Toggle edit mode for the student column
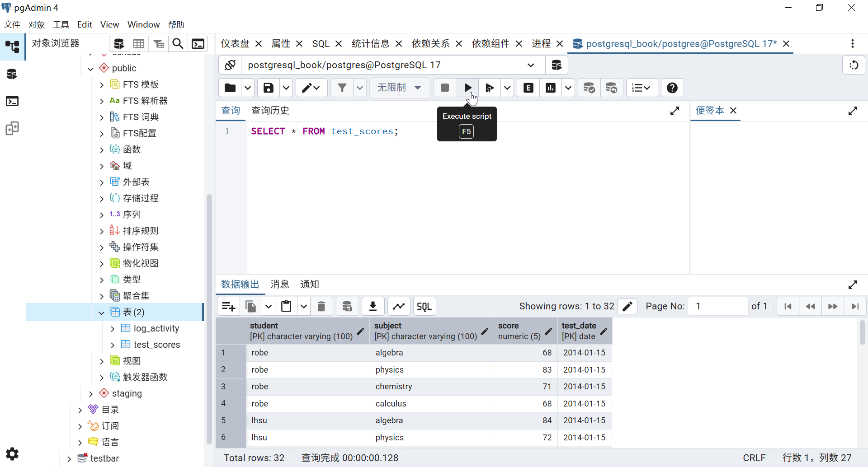Screen dimensions: 868x467 [360, 331]
